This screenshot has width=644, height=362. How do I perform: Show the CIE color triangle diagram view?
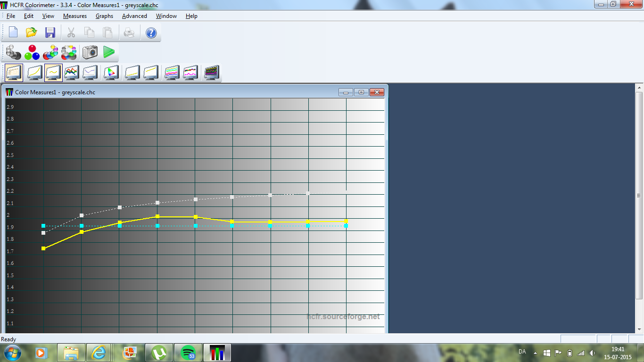[x=111, y=73]
